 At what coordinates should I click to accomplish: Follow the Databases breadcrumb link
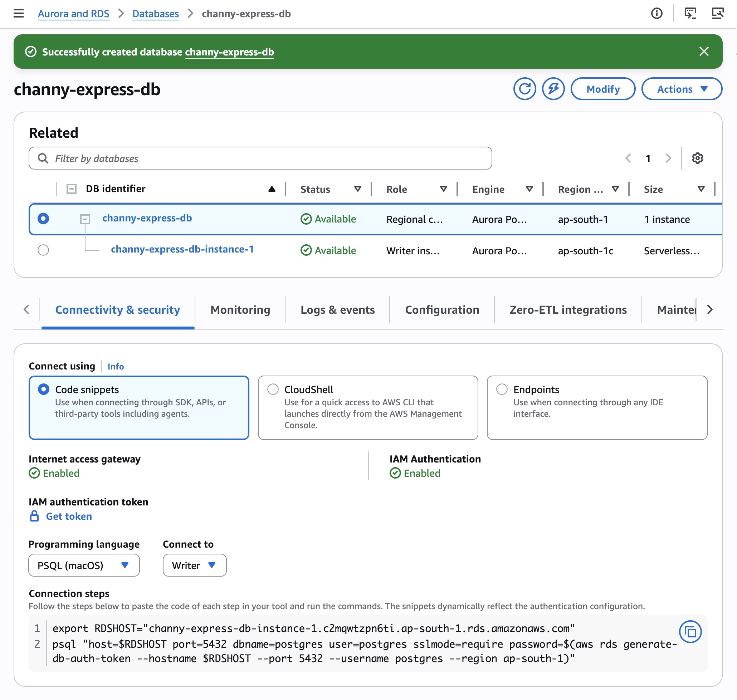(x=155, y=14)
